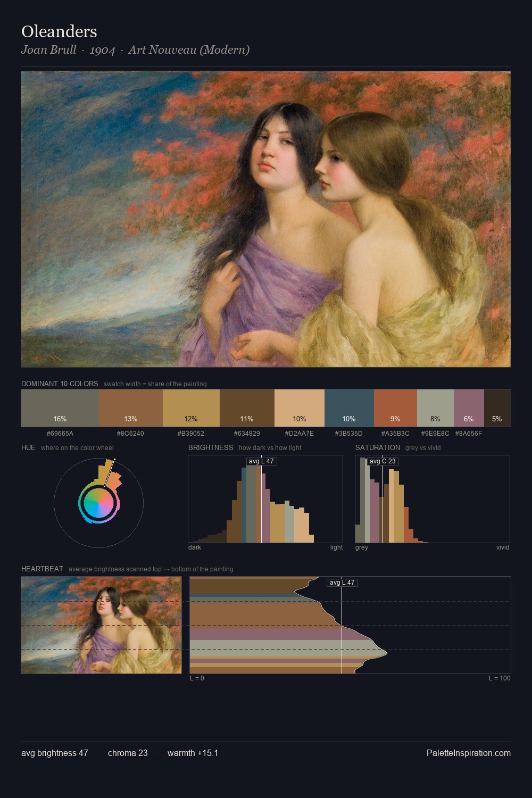Click hex code #634829
The width and height of the screenshot is (532, 798).
(x=247, y=434)
